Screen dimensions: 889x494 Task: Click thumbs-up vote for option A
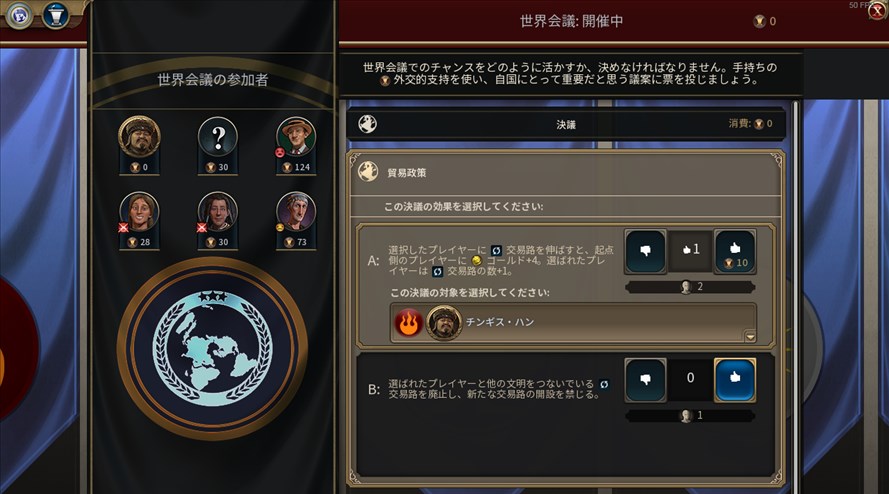click(735, 251)
